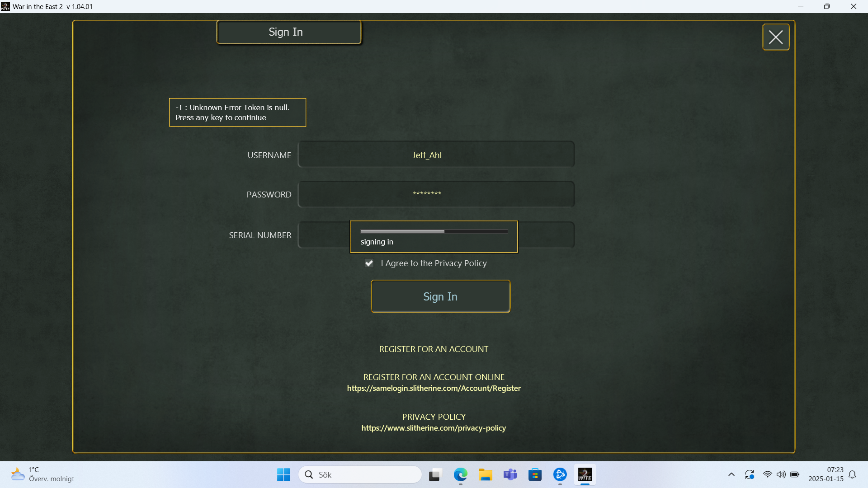Click the USERNAME label

pyautogui.click(x=269, y=155)
